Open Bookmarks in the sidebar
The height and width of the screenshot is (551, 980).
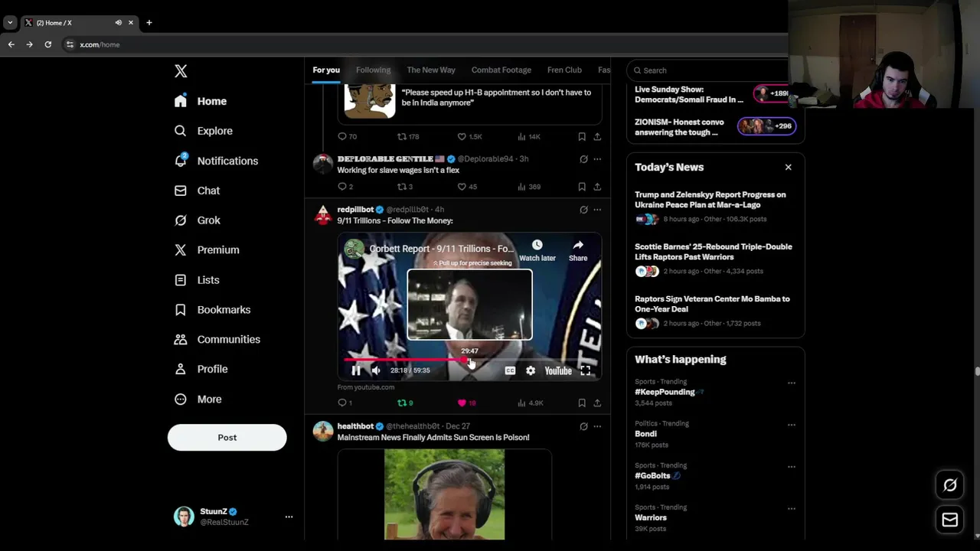click(x=212, y=310)
